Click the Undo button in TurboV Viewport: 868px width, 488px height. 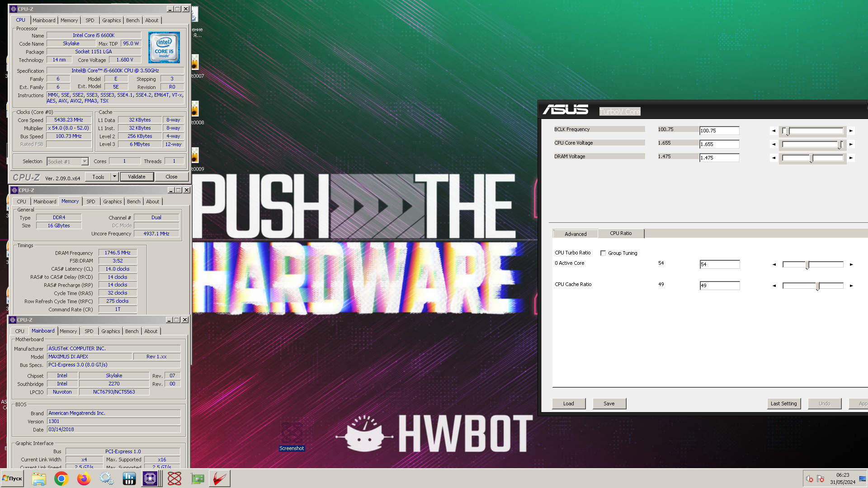click(825, 404)
